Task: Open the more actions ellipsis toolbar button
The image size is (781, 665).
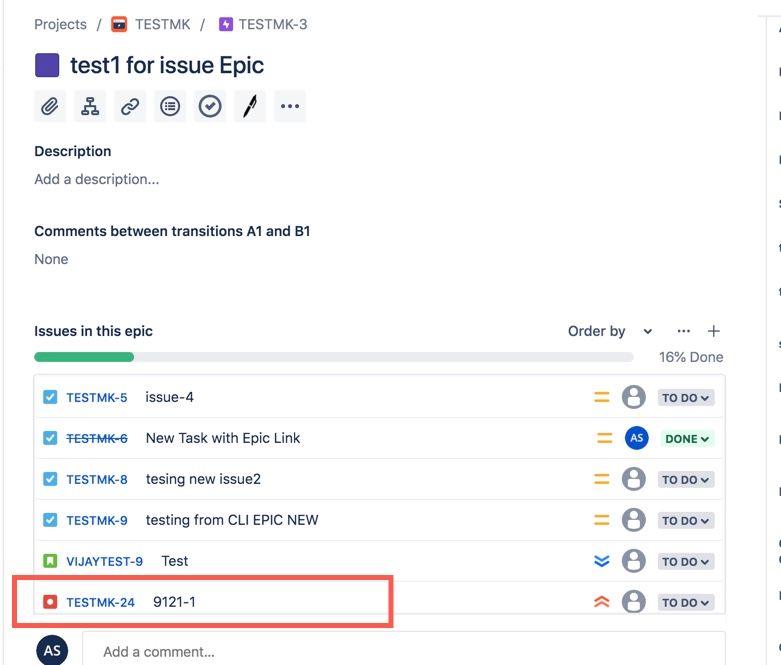Action: tap(290, 106)
